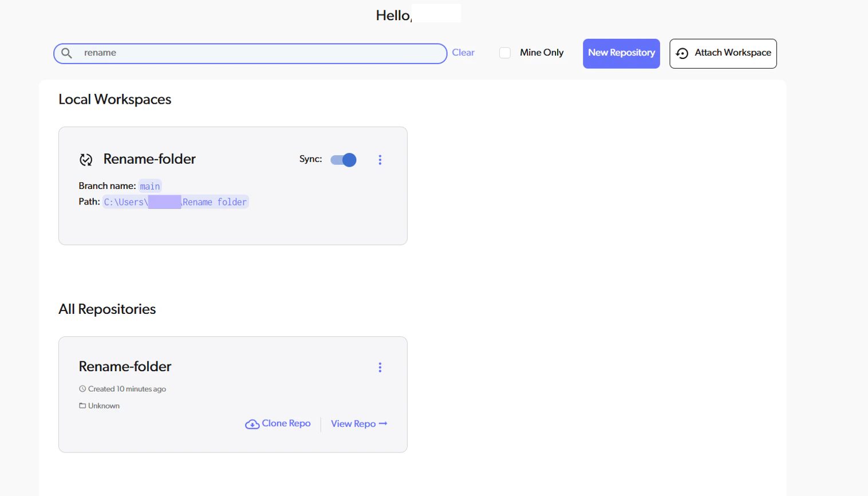Enable the Mine Only checkbox

point(505,52)
